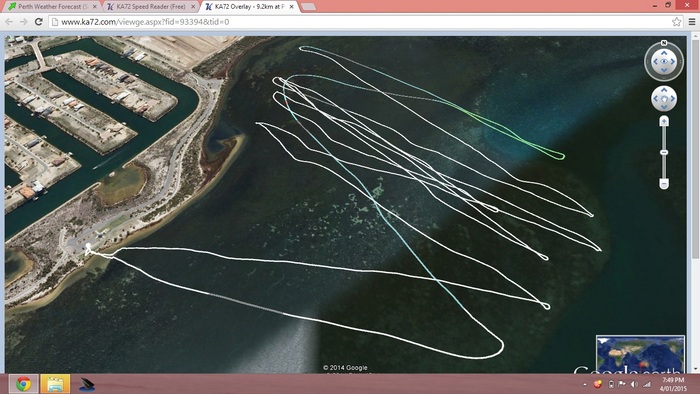This screenshot has height=394, width=700.
Task: Switch to Perth Weather Forecast tab
Action: tap(53, 7)
